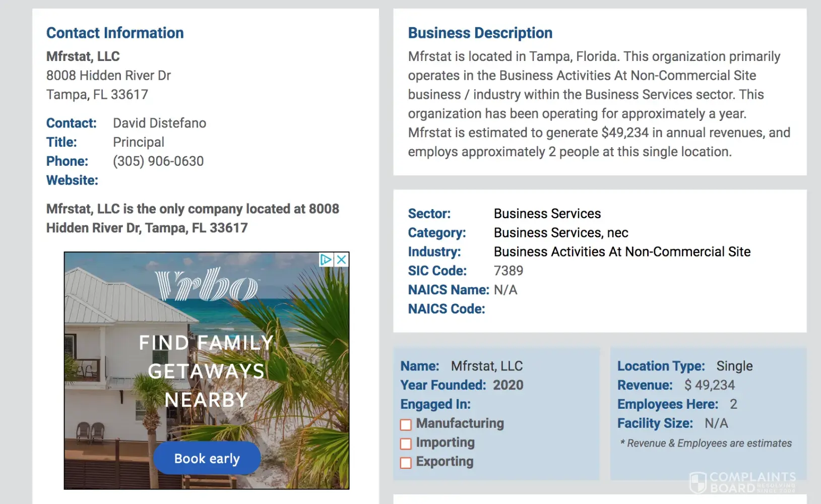Click the 8008 Hidden River Dr address line

pyautogui.click(x=108, y=76)
